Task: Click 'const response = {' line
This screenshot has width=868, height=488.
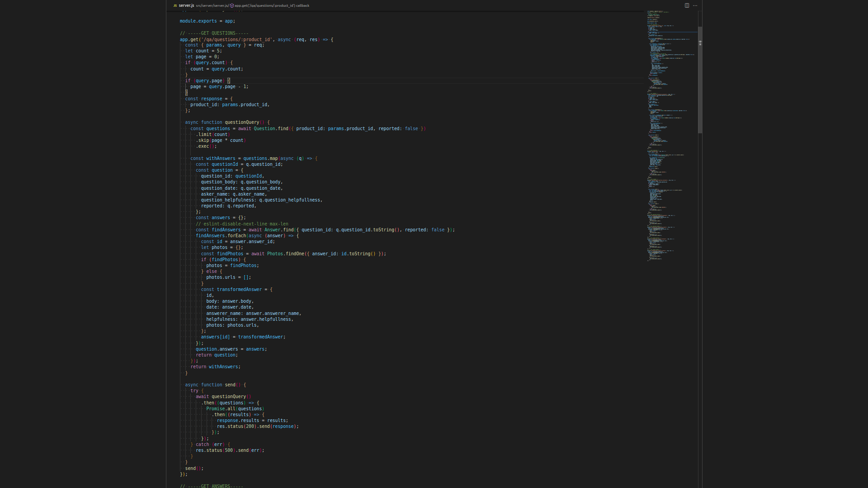Action: point(209,99)
